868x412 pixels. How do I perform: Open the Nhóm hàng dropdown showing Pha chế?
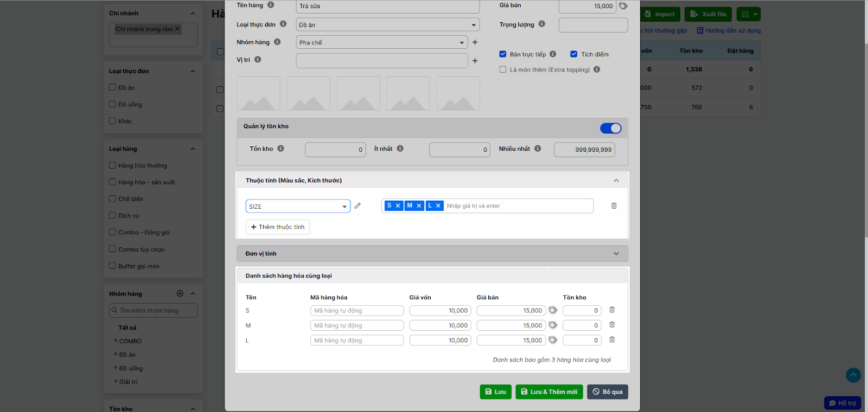(382, 42)
